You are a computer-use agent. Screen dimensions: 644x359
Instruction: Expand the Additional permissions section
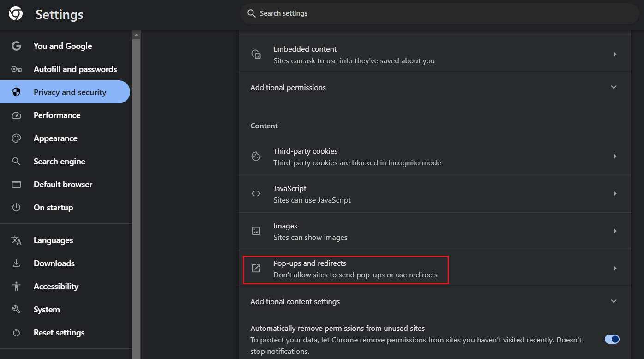pos(614,87)
